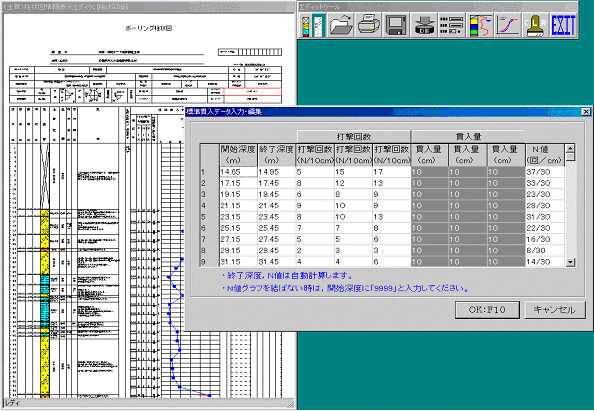
Task: Click the curve chart toolbar icon
Action: click(x=508, y=25)
